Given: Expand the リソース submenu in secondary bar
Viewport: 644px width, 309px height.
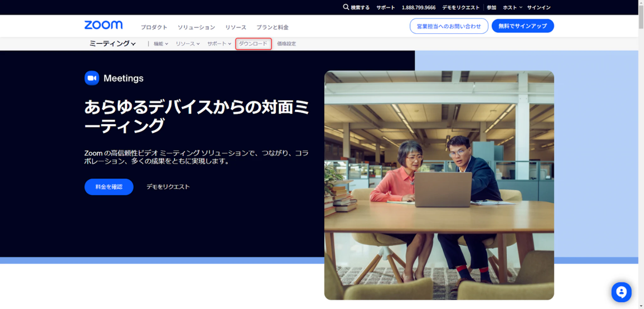Looking at the screenshot, I should [x=187, y=44].
